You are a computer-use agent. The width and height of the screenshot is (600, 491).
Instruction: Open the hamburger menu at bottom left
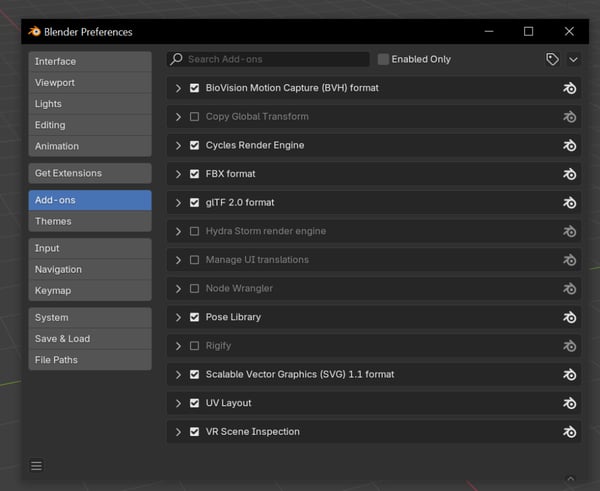(x=37, y=466)
